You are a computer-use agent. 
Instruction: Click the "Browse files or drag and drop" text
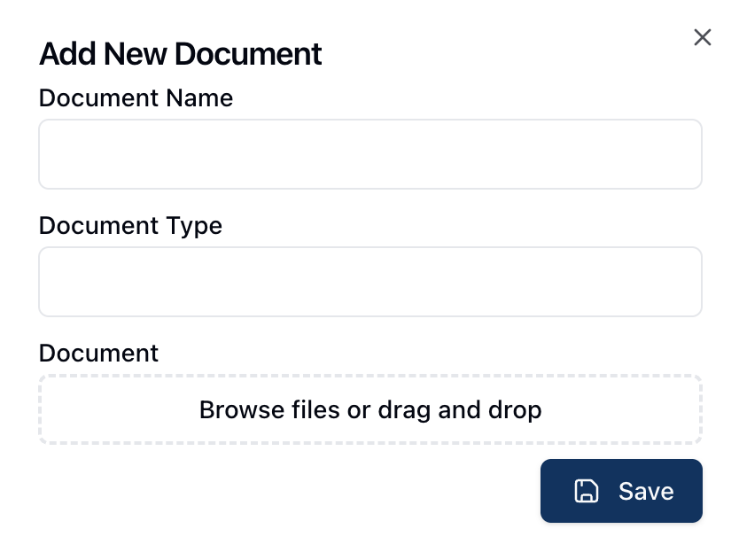point(370,410)
